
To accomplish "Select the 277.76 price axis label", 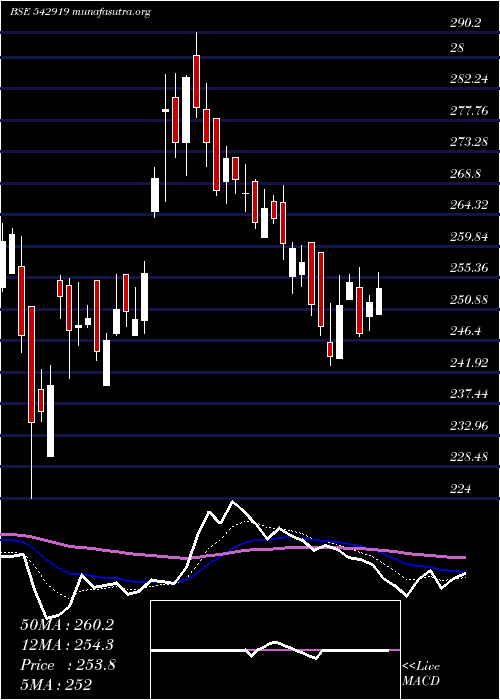I will (469, 111).
